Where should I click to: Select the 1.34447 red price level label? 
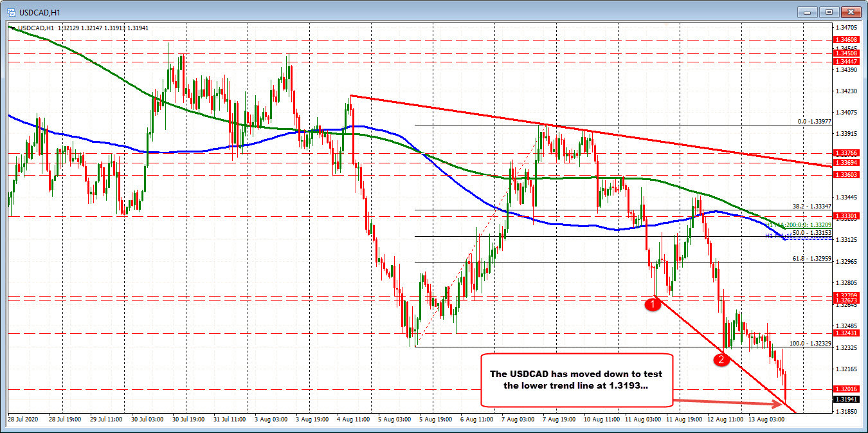click(845, 61)
